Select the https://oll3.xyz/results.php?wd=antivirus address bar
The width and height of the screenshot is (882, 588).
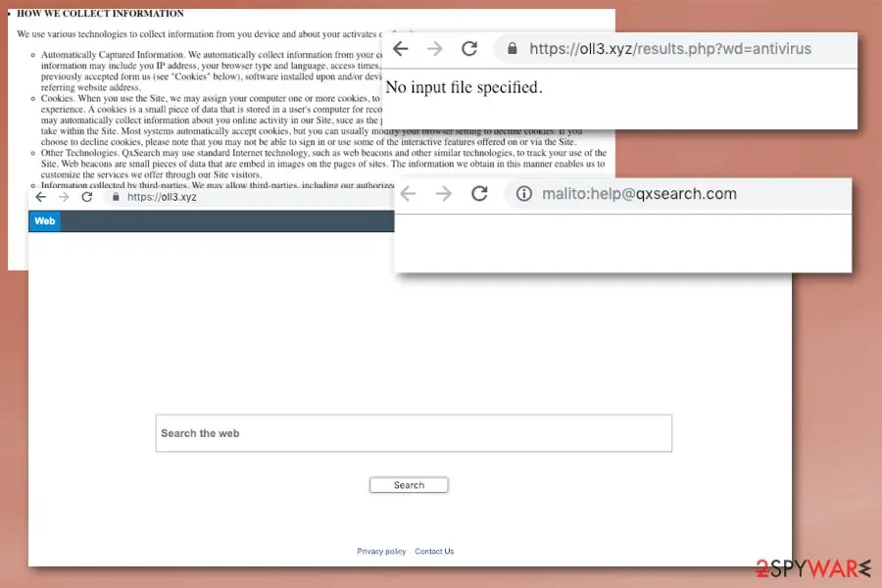[x=674, y=49]
